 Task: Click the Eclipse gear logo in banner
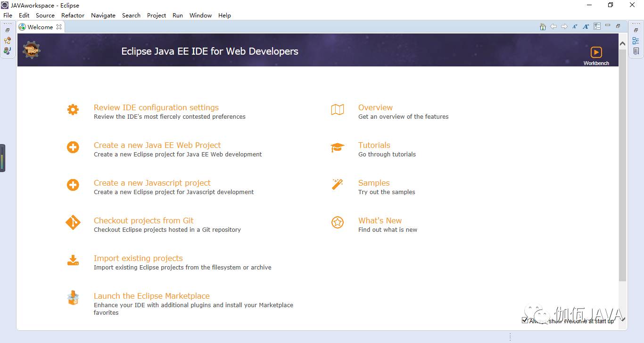(x=32, y=50)
